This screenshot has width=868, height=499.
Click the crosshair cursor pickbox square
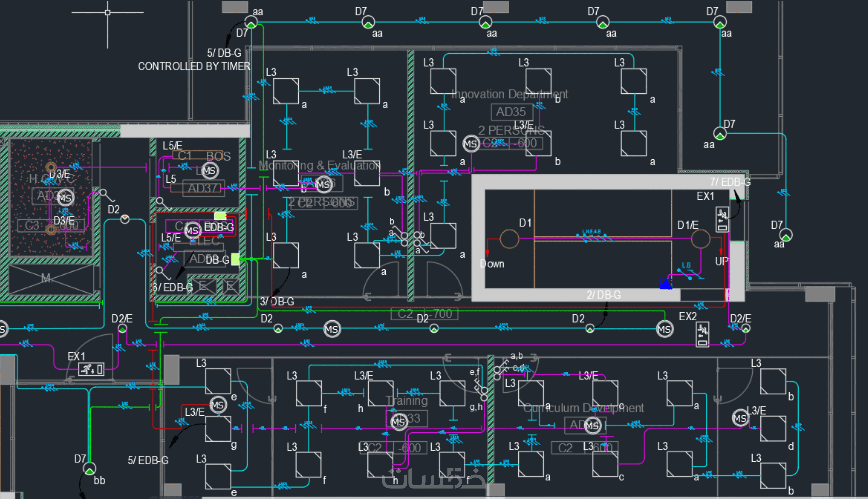pos(108,12)
